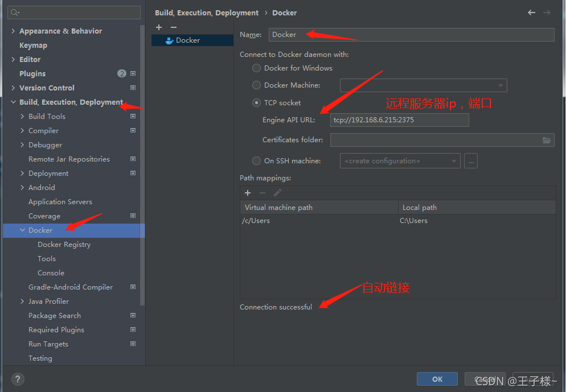Open Docker Registry settings page

64,245
